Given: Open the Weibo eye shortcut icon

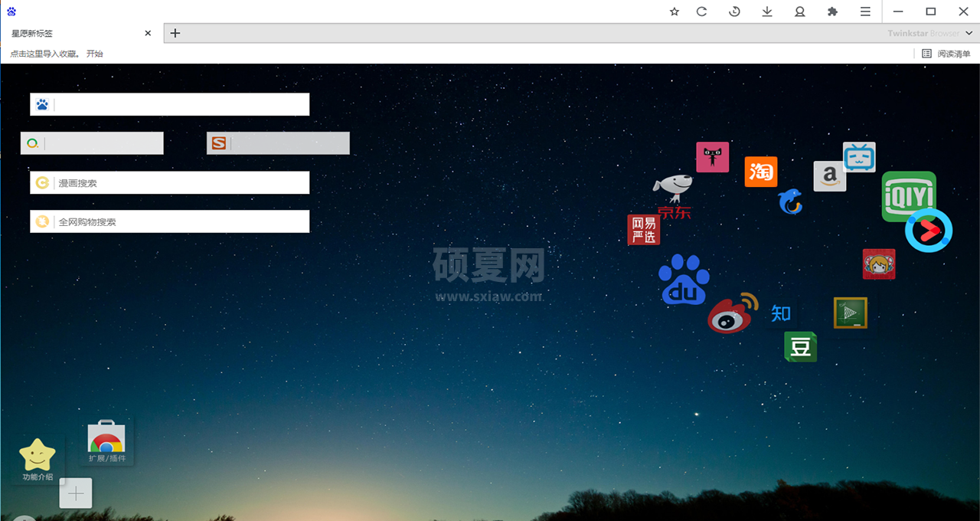Looking at the screenshot, I should tap(733, 313).
